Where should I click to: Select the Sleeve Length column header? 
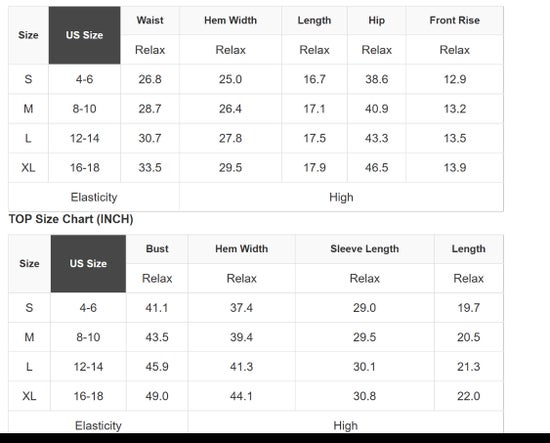point(364,249)
